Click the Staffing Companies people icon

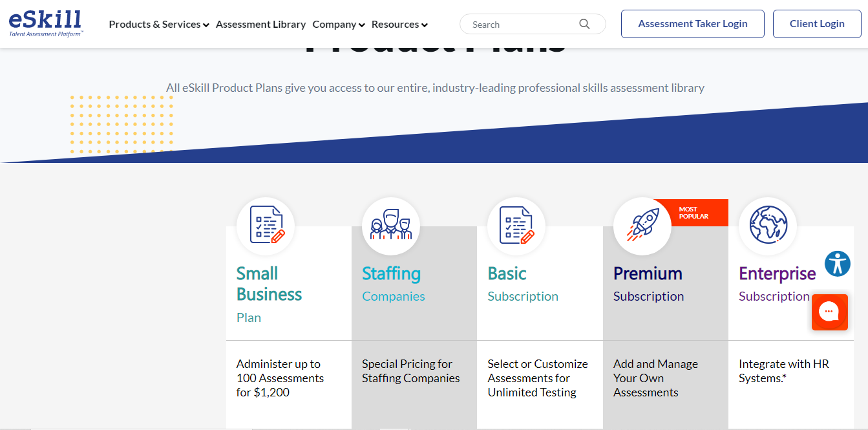391,226
